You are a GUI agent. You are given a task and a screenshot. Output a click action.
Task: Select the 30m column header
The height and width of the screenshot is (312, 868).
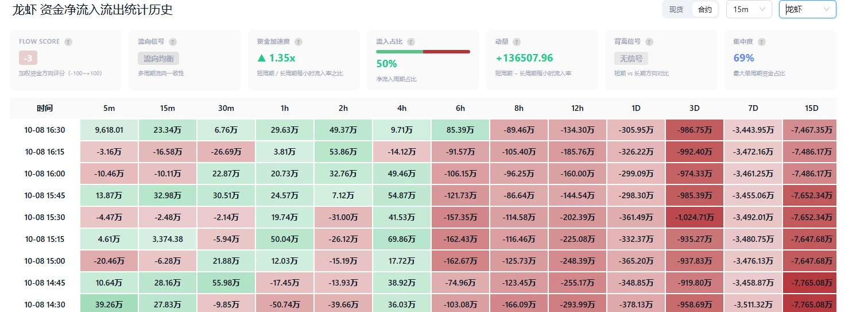pyautogui.click(x=226, y=108)
